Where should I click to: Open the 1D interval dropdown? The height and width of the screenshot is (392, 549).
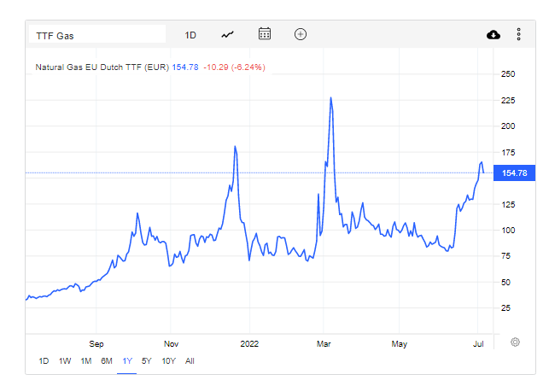pos(190,35)
